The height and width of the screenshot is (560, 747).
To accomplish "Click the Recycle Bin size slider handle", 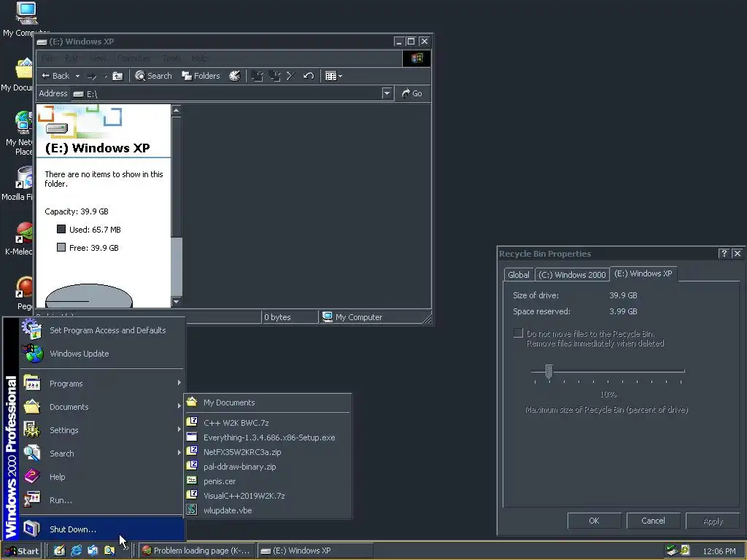I will click(549, 371).
